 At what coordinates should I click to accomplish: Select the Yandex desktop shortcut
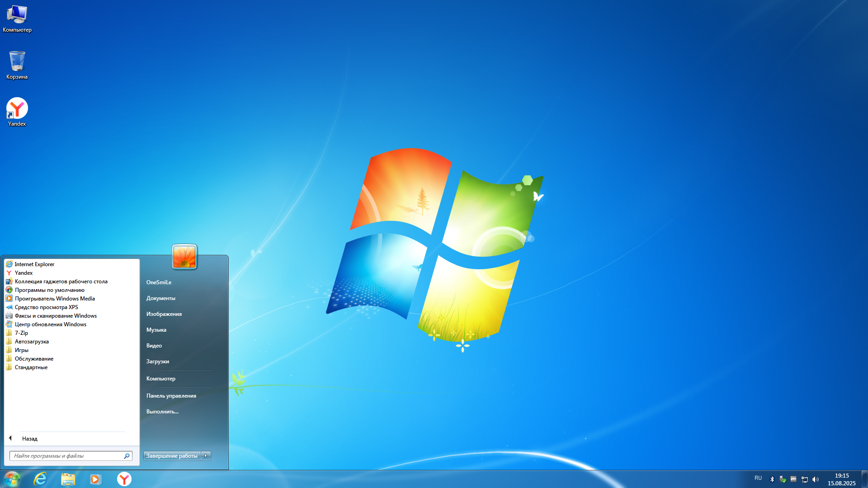tap(17, 112)
